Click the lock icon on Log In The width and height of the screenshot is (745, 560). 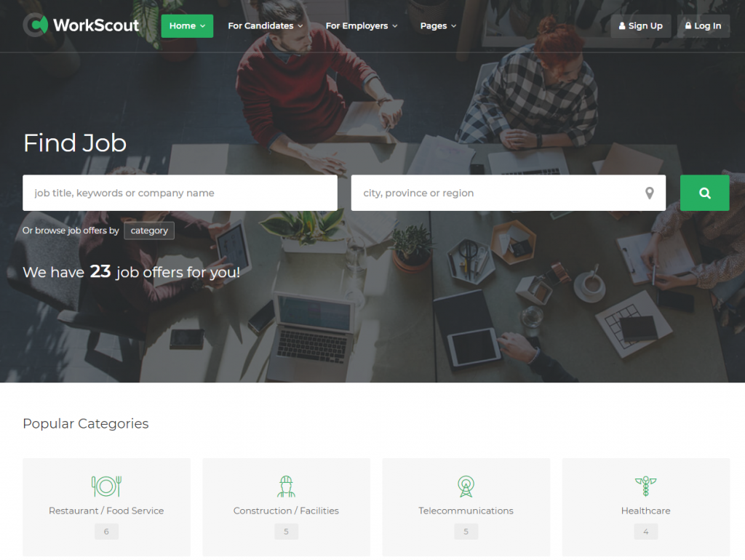688,25
